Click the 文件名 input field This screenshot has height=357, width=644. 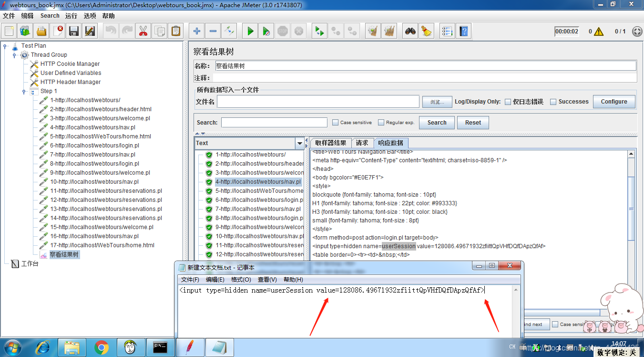pos(318,102)
